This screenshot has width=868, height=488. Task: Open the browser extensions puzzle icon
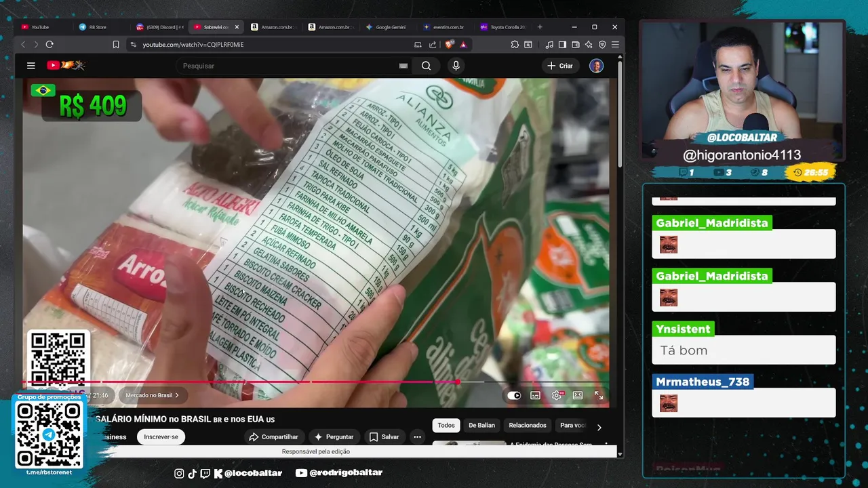click(x=515, y=45)
